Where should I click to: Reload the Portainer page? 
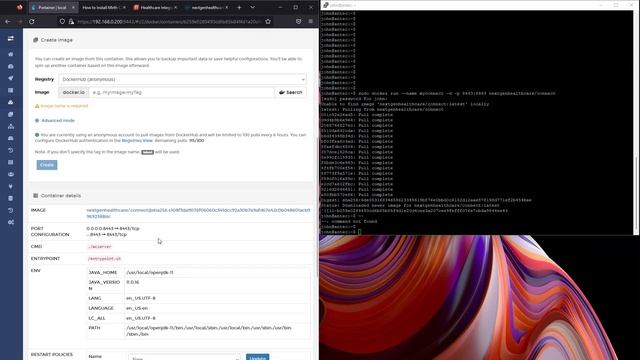pyautogui.click(x=32, y=21)
